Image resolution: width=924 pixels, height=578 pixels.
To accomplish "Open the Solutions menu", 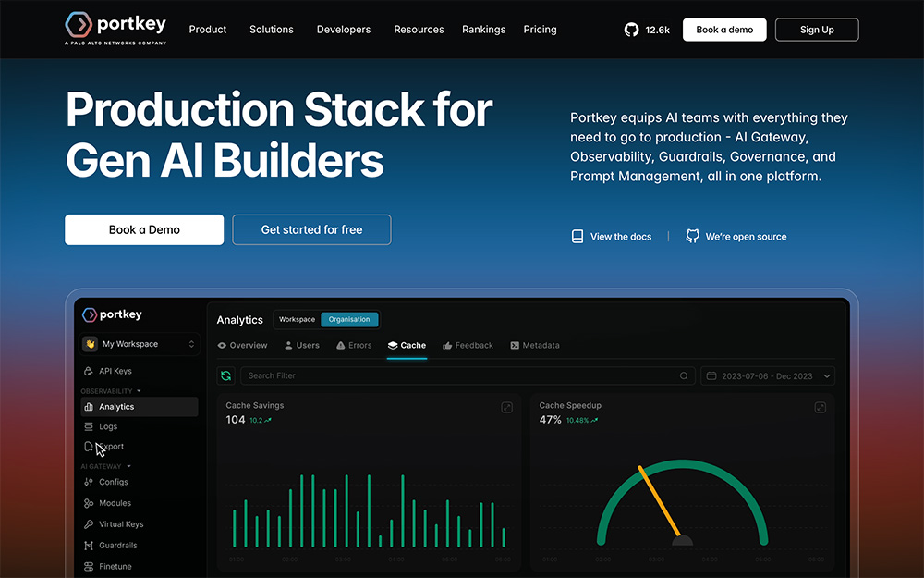I will [271, 30].
